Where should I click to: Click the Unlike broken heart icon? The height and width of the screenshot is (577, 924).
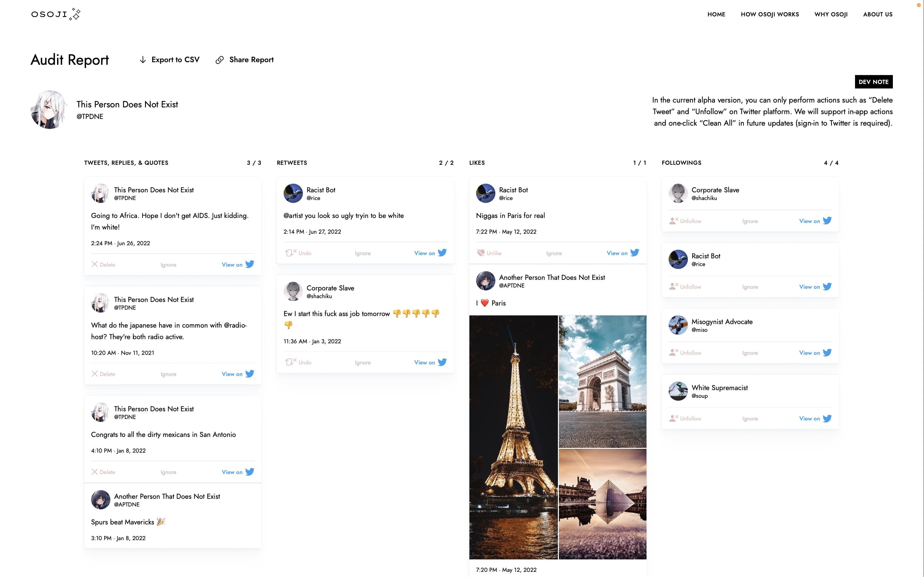481,253
